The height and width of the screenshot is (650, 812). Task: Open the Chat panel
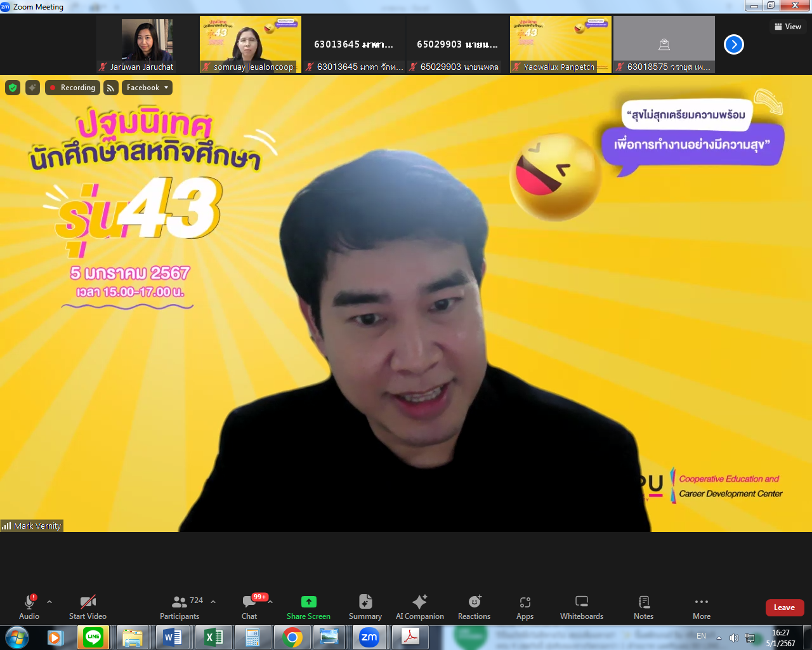(x=249, y=607)
